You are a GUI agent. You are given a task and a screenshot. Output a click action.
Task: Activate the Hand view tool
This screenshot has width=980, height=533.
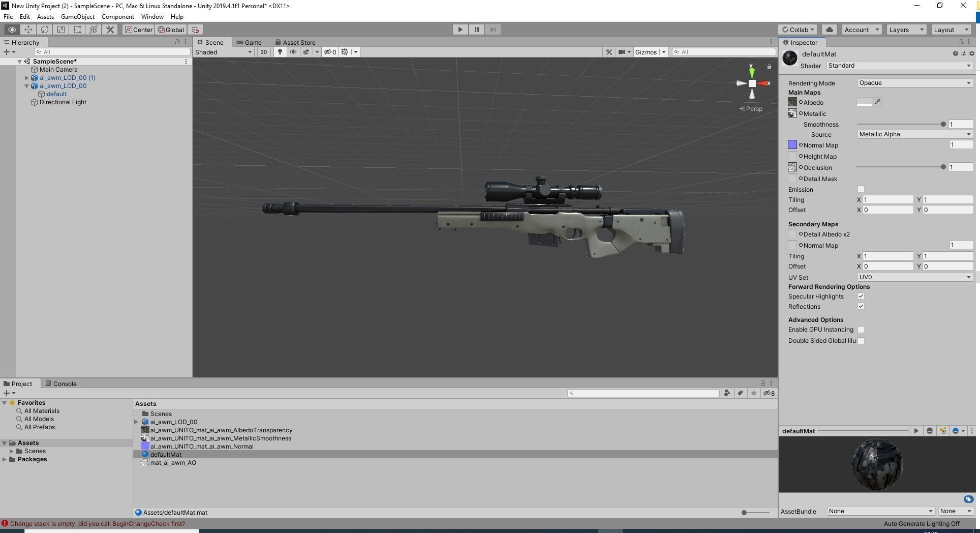pos(12,29)
